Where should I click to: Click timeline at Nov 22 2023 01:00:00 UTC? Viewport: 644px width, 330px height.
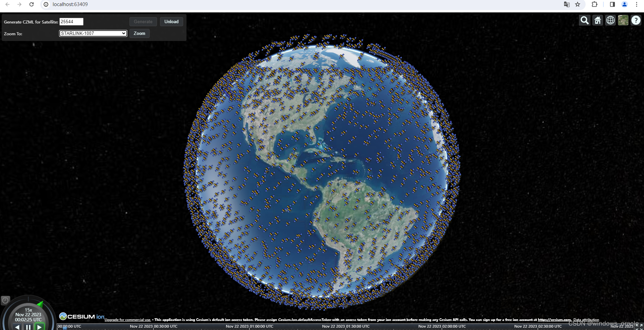coord(250,326)
